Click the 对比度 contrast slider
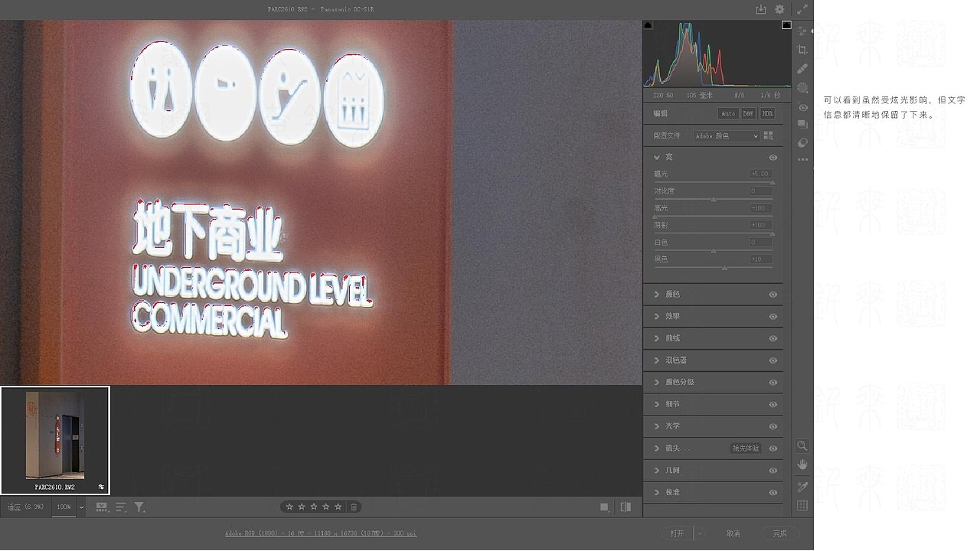The height and width of the screenshot is (551, 980). pos(713,199)
